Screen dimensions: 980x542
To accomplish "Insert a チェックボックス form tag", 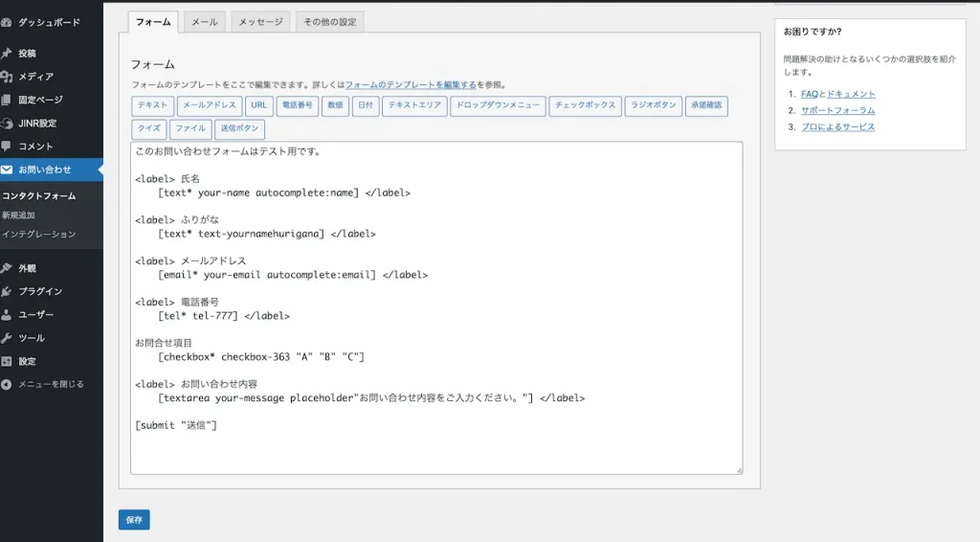I will [x=585, y=105].
